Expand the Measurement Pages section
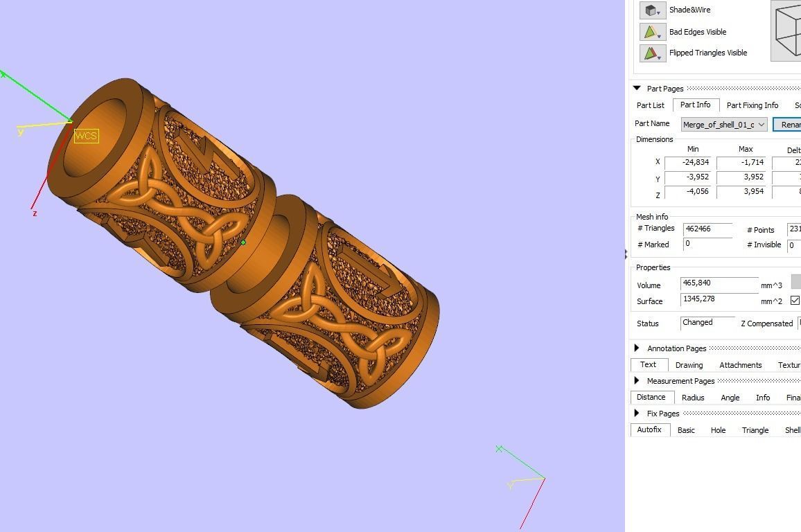 coord(637,381)
